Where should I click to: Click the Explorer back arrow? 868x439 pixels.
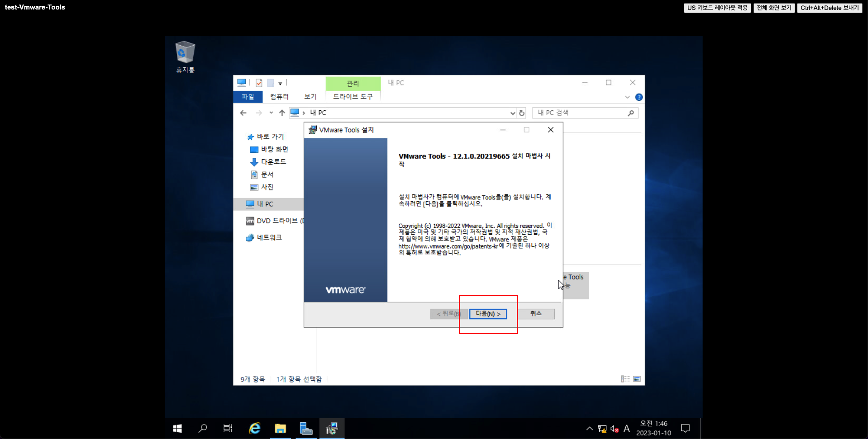pyautogui.click(x=243, y=113)
